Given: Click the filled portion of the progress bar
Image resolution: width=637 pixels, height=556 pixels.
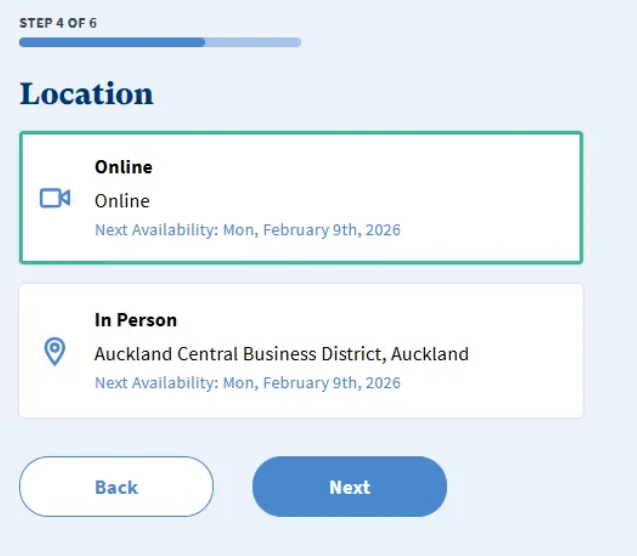Looking at the screenshot, I should [111, 42].
